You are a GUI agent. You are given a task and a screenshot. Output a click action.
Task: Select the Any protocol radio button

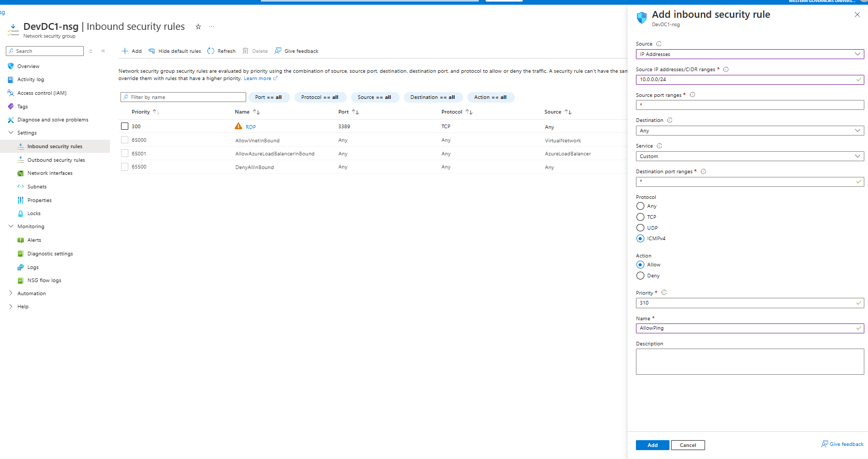tap(640, 206)
